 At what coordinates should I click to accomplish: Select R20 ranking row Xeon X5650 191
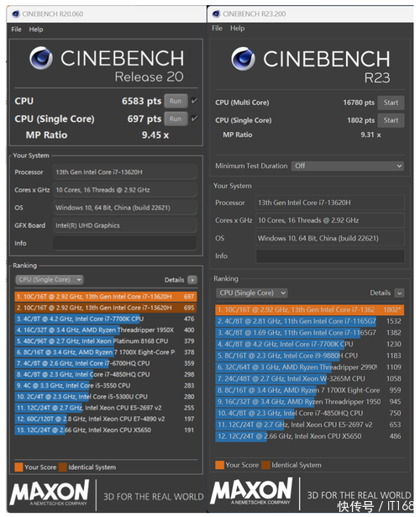(106, 430)
